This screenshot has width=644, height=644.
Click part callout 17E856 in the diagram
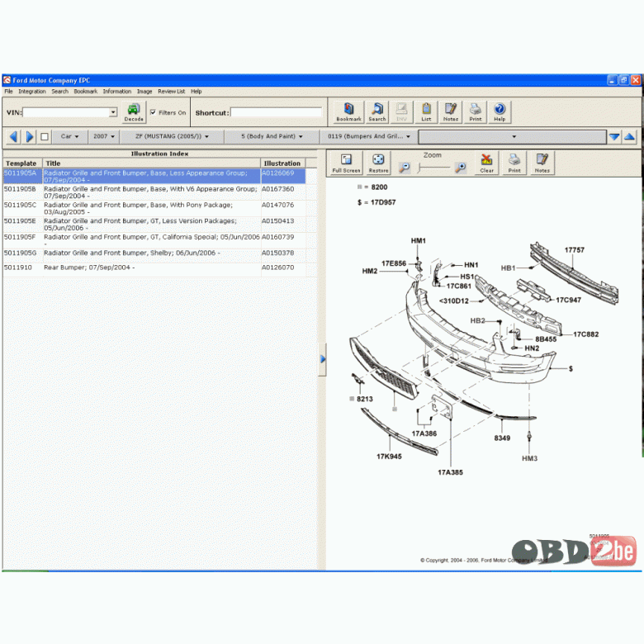[x=394, y=263]
